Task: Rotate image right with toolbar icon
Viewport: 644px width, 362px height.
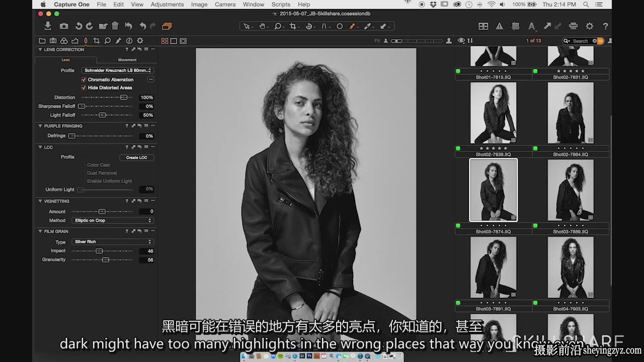Action: pyautogui.click(x=90, y=26)
